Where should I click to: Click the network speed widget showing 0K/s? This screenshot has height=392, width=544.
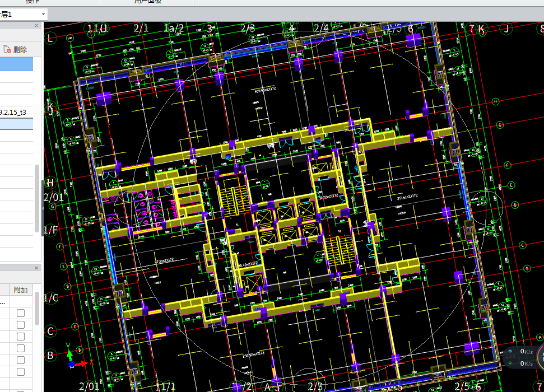coord(523,358)
